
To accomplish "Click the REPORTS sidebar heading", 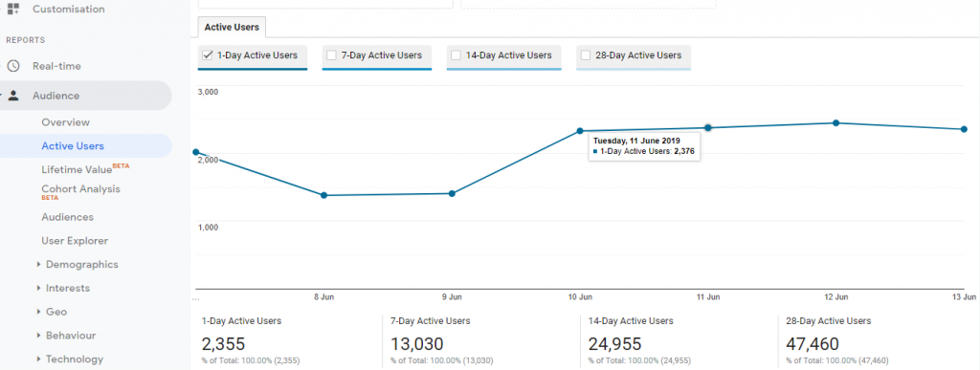I will tap(26, 40).
